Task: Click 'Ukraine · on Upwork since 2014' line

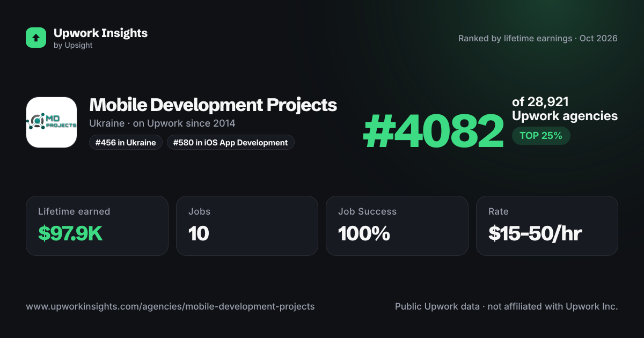Action: pyautogui.click(x=162, y=123)
